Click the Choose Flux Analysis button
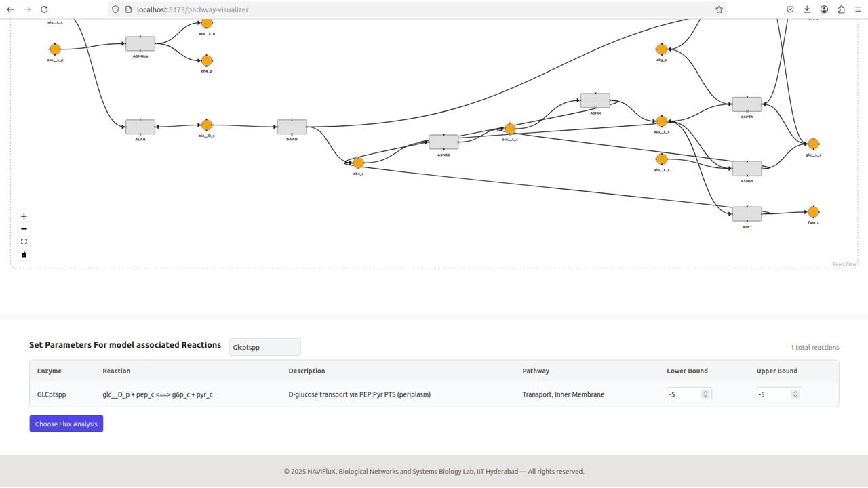The image size is (868, 488). point(66,424)
